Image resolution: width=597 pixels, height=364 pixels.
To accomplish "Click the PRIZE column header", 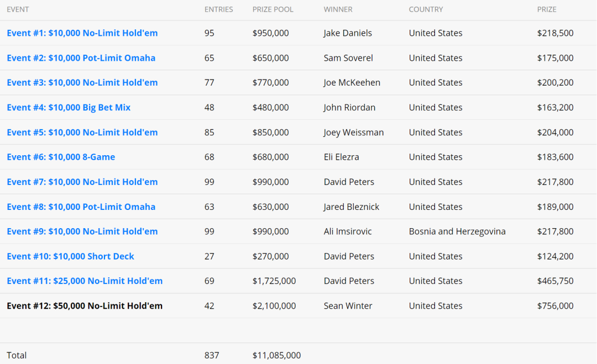I will (x=547, y=9).
